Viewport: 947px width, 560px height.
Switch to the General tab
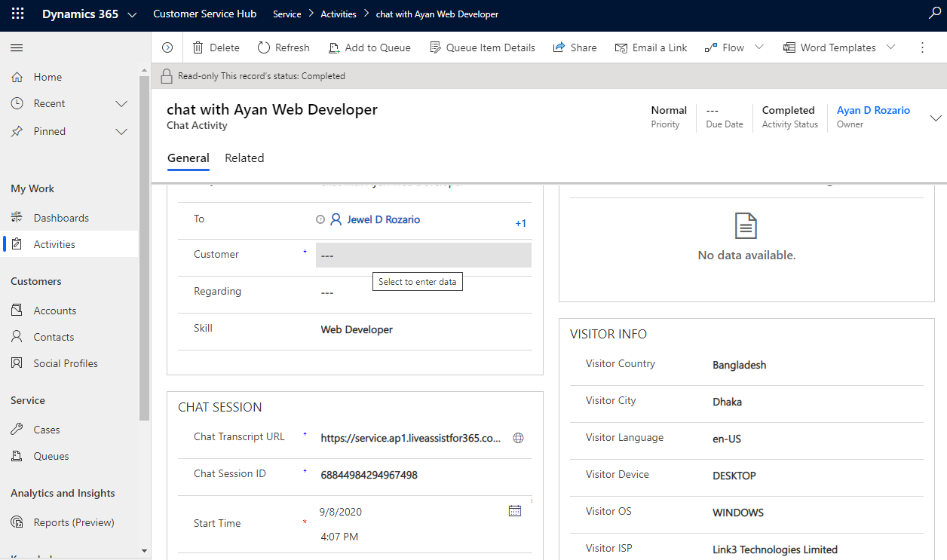pyautogui.click(x=188, y=158)
